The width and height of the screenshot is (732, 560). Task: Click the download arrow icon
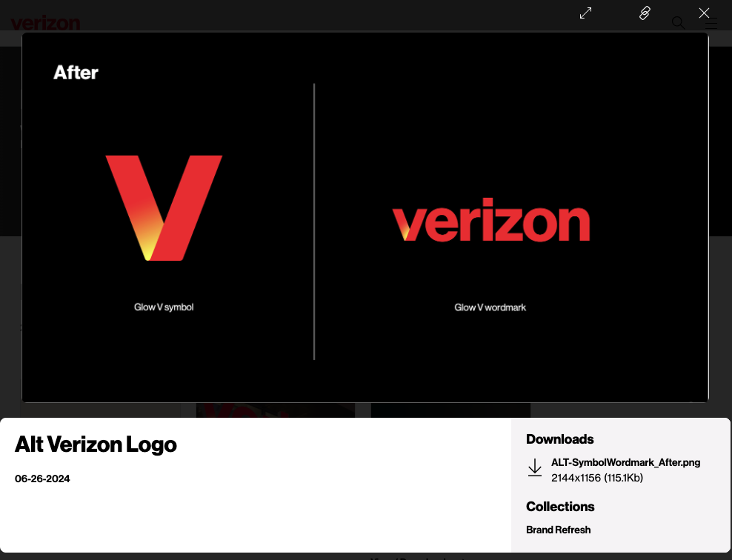(535, 467)
